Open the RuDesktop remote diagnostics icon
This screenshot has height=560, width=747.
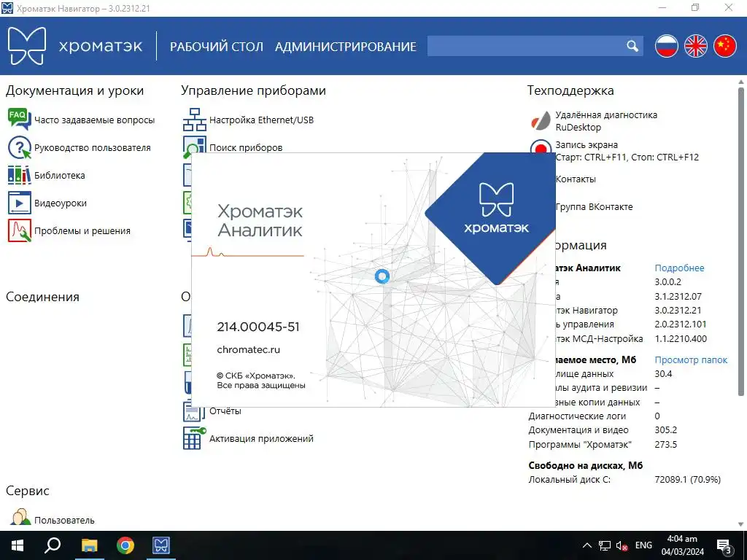click(x=541, y=120)
